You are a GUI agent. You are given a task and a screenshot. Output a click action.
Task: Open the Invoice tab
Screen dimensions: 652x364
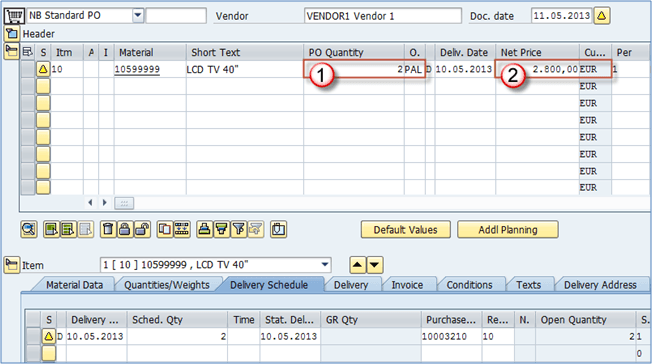[407, 285]
